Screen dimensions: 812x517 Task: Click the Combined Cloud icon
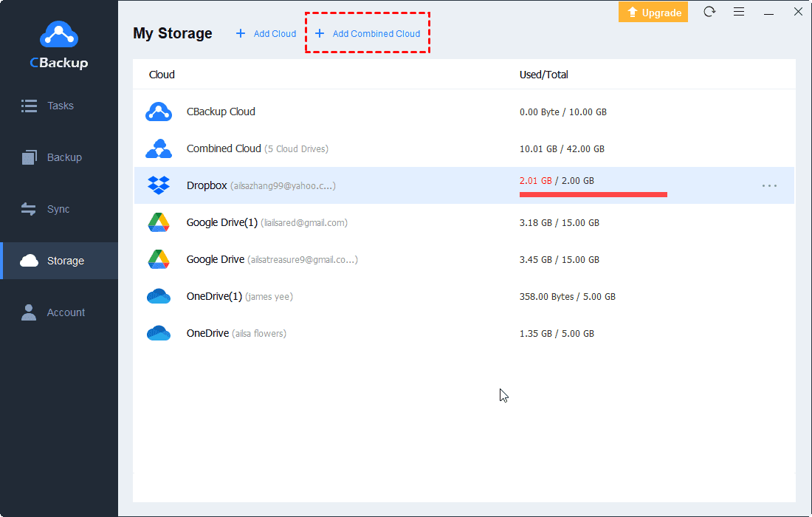coord(159,148)
